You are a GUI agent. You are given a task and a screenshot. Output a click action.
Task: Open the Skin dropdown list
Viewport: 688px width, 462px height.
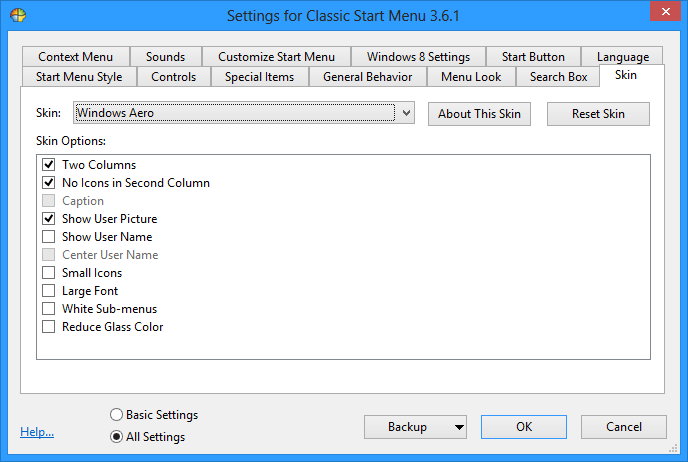[406, 114]
